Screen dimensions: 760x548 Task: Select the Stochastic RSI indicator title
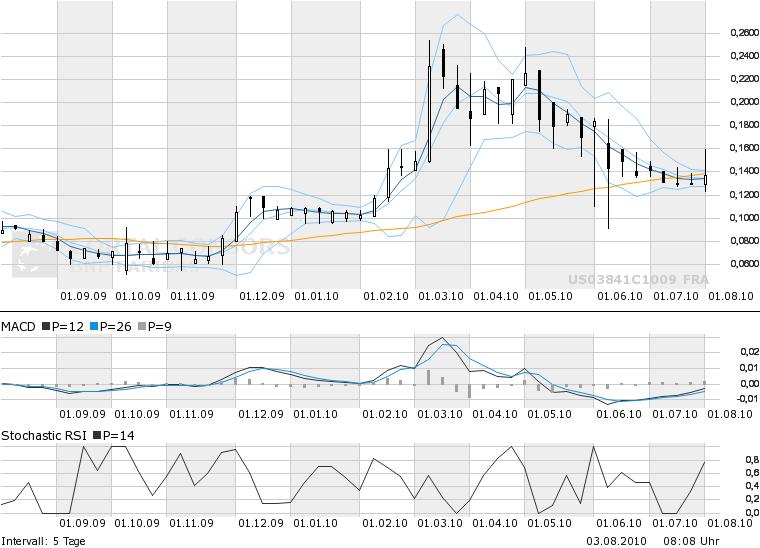[x=43, y=435]
